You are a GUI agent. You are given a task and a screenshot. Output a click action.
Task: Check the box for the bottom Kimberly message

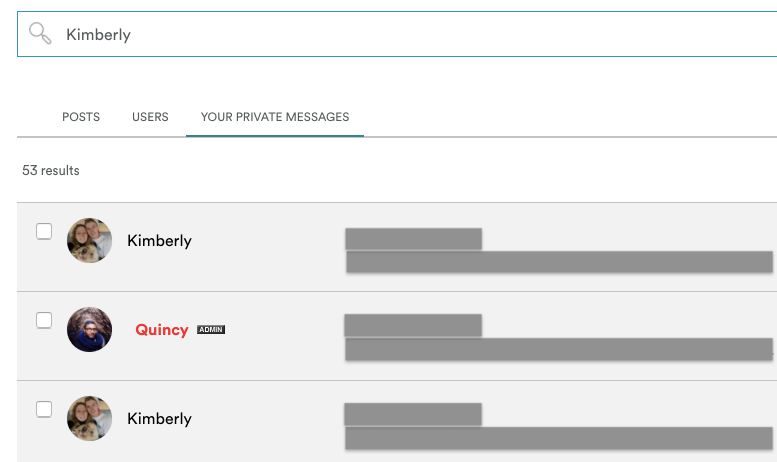(x=44, y=409)
